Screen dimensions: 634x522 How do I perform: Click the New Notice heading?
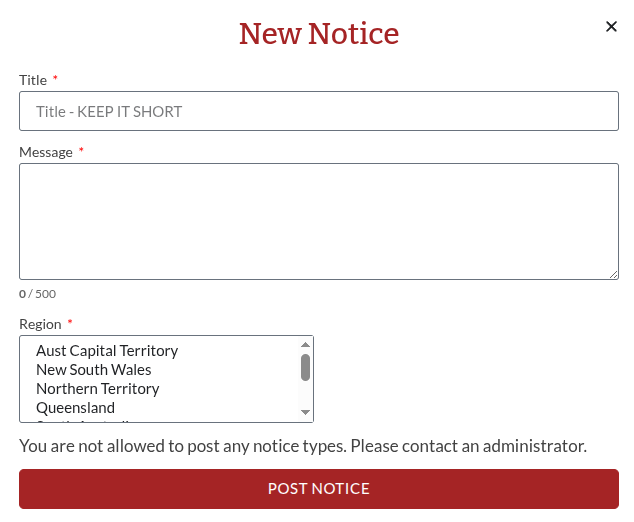pos(318,34)
